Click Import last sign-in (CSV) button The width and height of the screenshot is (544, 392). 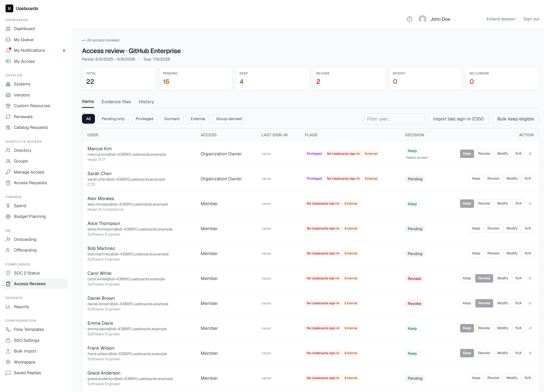(458, 119)
